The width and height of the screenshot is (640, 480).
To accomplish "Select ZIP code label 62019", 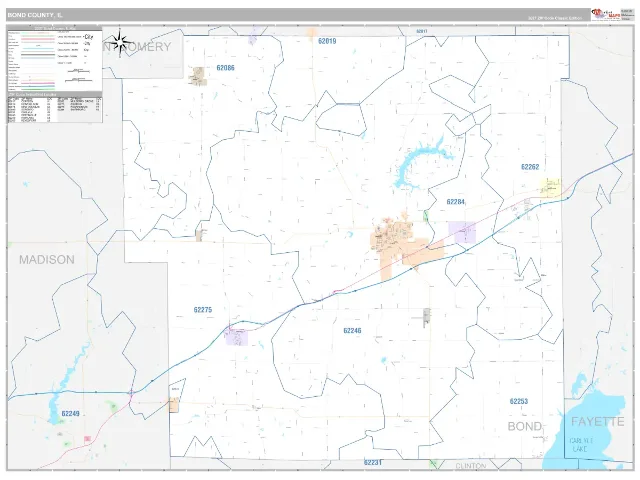I will (327, 41).
